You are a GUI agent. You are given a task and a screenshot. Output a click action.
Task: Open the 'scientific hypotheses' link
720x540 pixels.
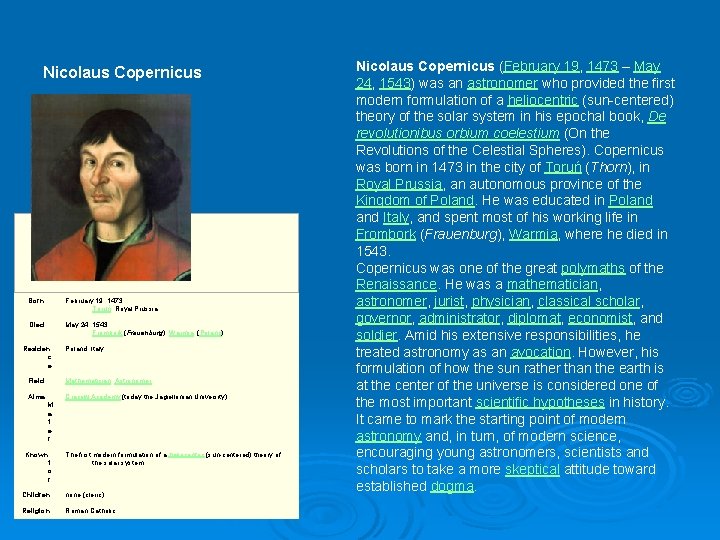tap(540, 402)
